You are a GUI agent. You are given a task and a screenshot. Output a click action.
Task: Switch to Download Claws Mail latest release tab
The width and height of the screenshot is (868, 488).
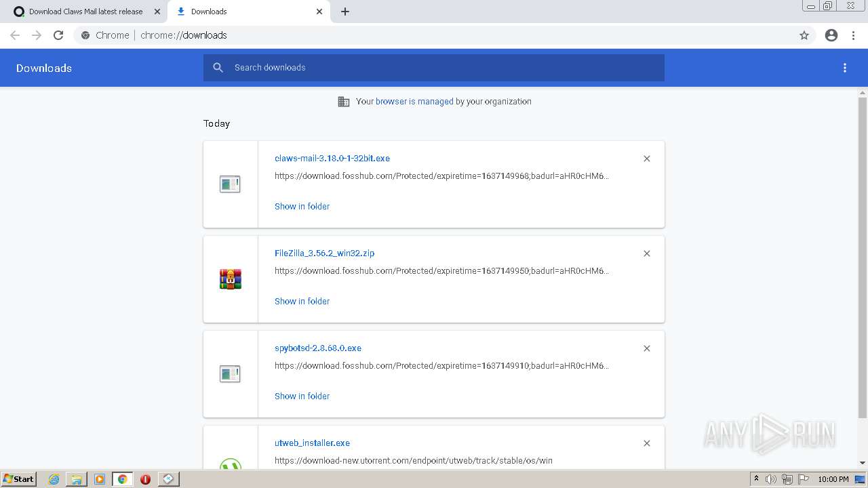coord(85,12)
